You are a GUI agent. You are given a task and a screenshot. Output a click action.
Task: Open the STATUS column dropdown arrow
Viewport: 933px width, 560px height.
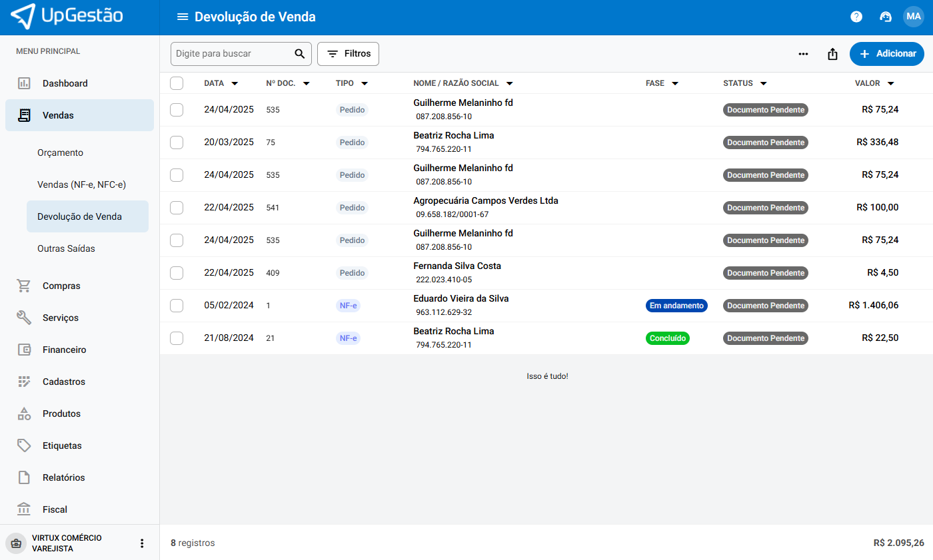click(763, 84)
